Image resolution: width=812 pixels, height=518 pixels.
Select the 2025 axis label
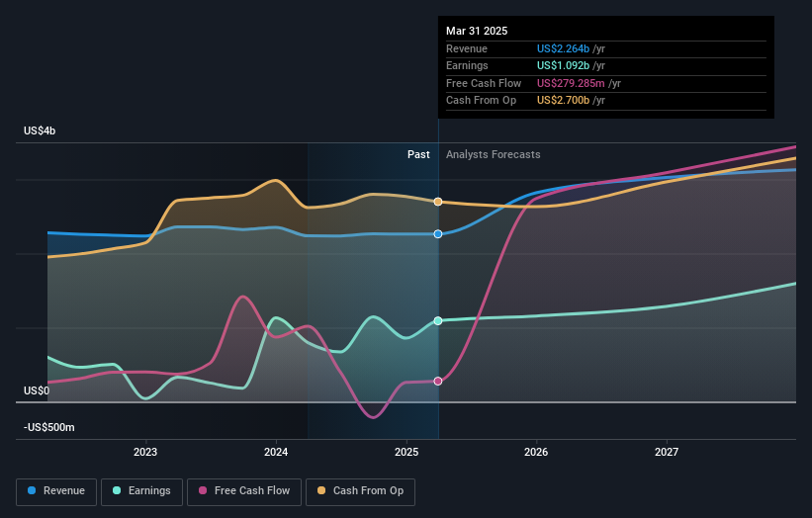[406, 452]
